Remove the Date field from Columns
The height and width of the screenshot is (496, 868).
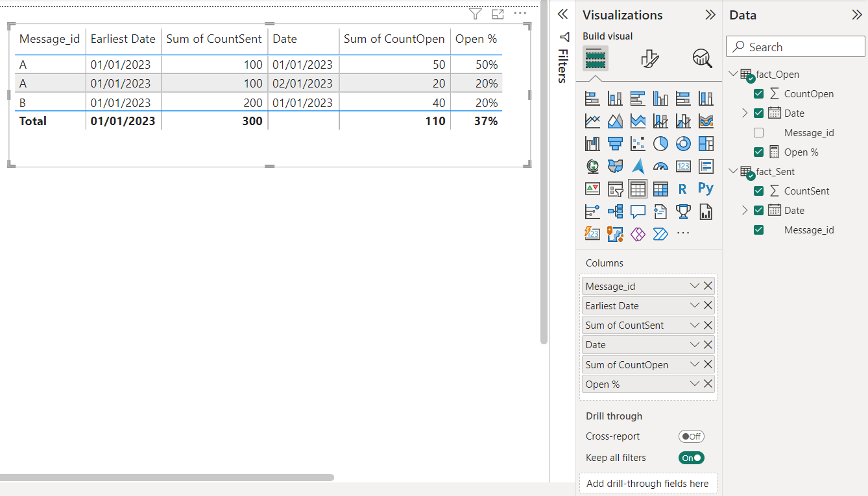click(708, 345)
